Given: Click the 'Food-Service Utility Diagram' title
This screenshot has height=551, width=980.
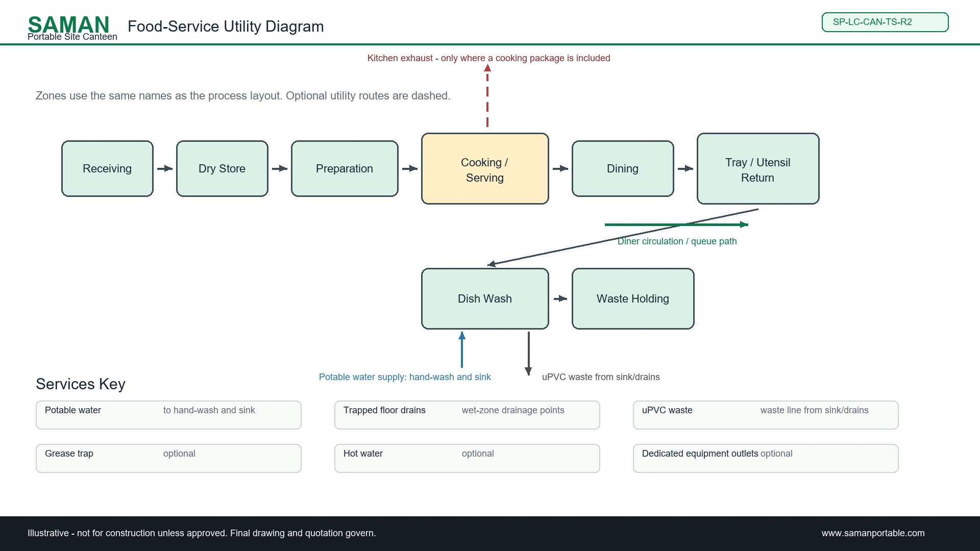Looking at the screenshot, I should pos(226,26).
